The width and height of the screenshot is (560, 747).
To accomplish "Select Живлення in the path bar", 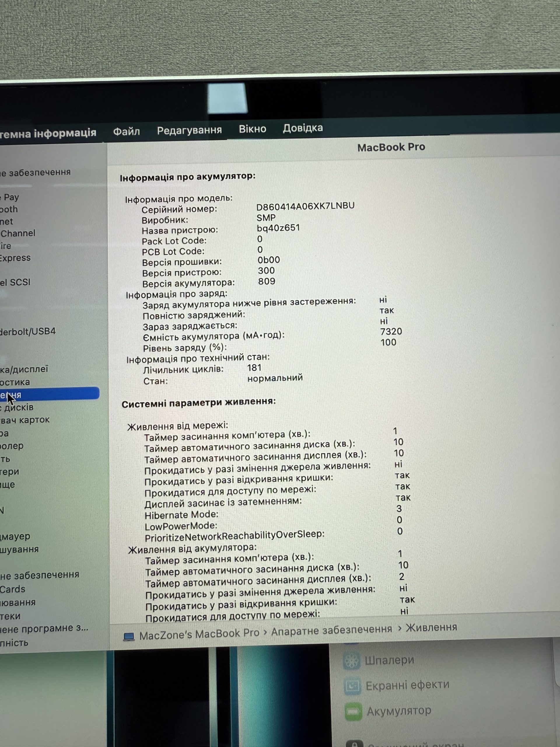I will click(431, 627).
